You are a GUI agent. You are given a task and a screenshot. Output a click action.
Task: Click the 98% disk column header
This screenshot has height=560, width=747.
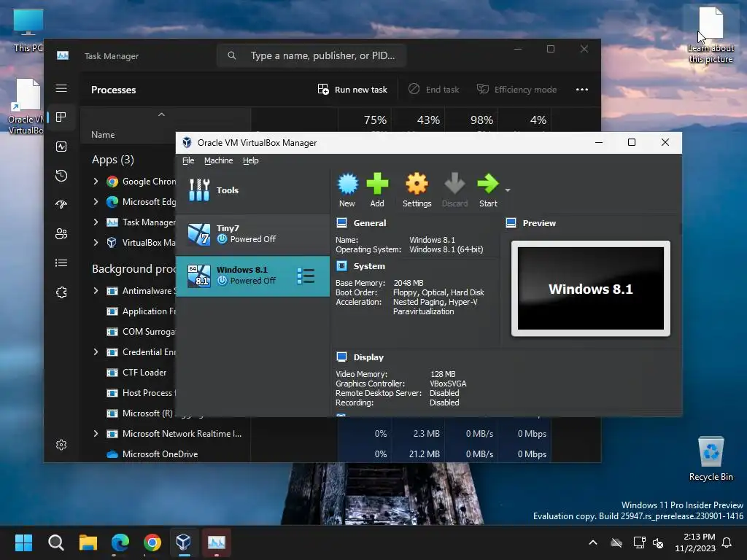[x=472, y=120]
